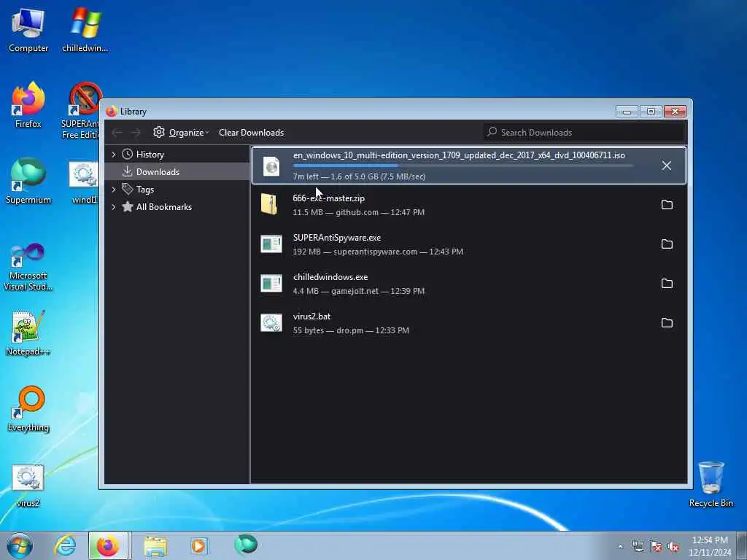Viewport: 747px width, 560px height.
Task: Open containing folder for SUPERAntiSpyware.exe
Action: click(x=667, y=244)
